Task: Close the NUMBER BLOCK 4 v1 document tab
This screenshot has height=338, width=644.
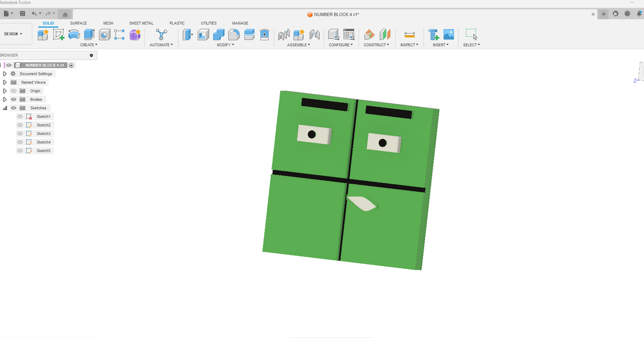Action: coord(593,14)
